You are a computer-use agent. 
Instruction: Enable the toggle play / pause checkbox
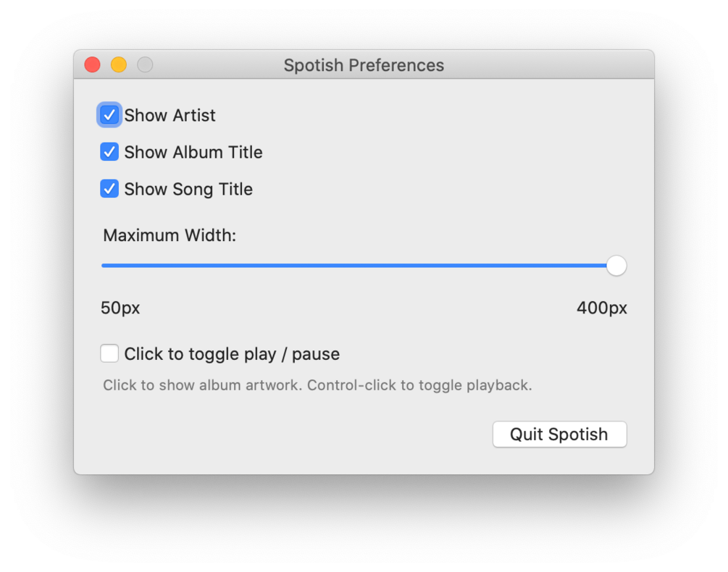pyautogui.click(x=109, y=353)
